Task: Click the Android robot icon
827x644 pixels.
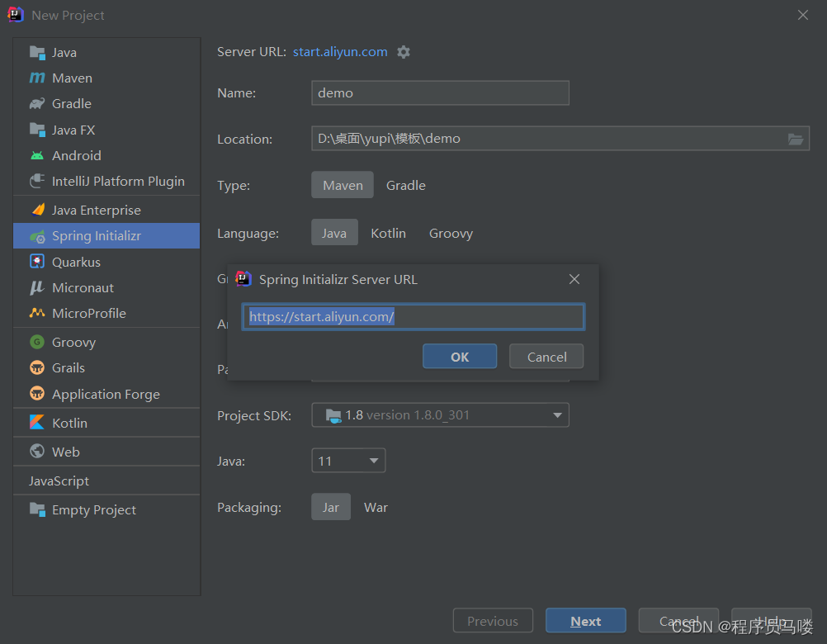Action: tap(37, 155)
